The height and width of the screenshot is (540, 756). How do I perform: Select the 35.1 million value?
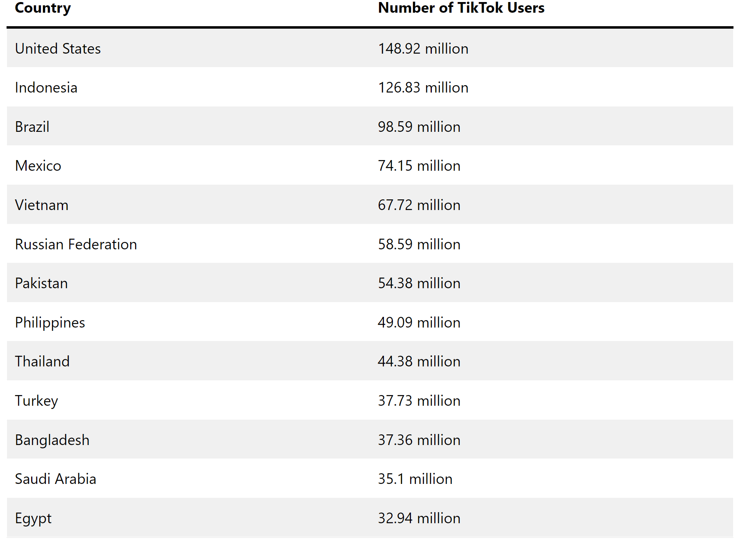[x=415, y=479]
